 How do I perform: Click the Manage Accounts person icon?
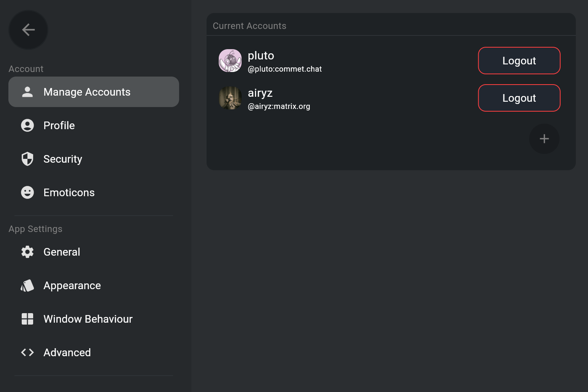pos(27,92)
